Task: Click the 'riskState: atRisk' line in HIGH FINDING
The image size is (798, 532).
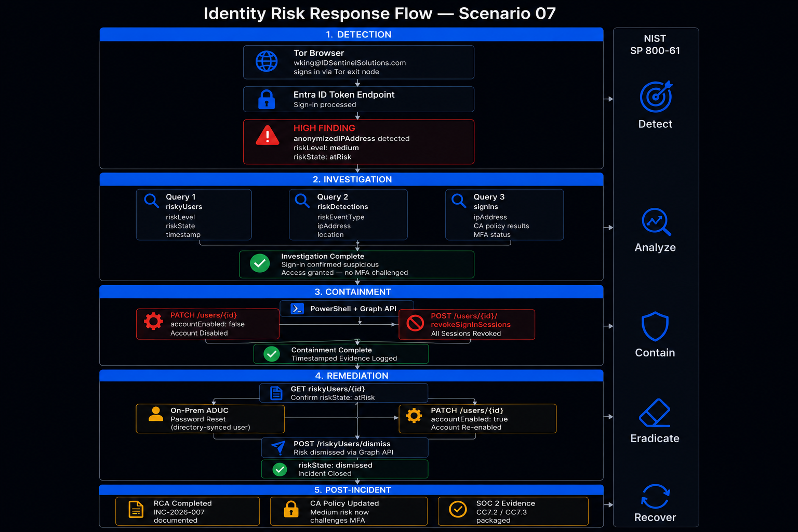Action: click(x=322, y=157)
